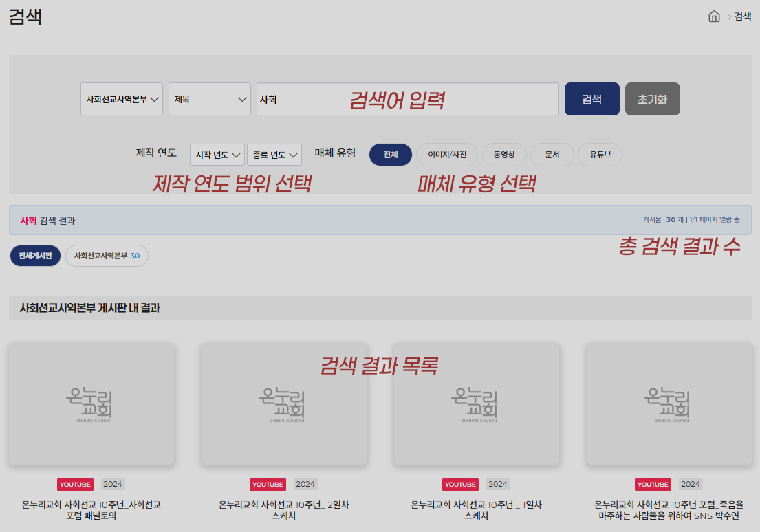Switch to the 사회선교사역본부 30 tab
Screen dimensions: 760x532
pos(107,256)
